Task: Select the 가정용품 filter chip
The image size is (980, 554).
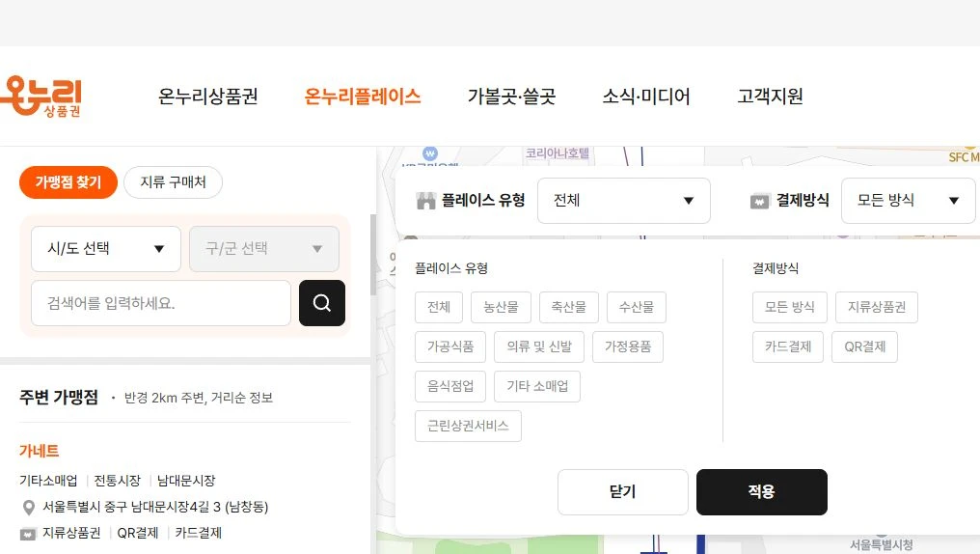Action: pyautogui.click(x=628, y=346)
